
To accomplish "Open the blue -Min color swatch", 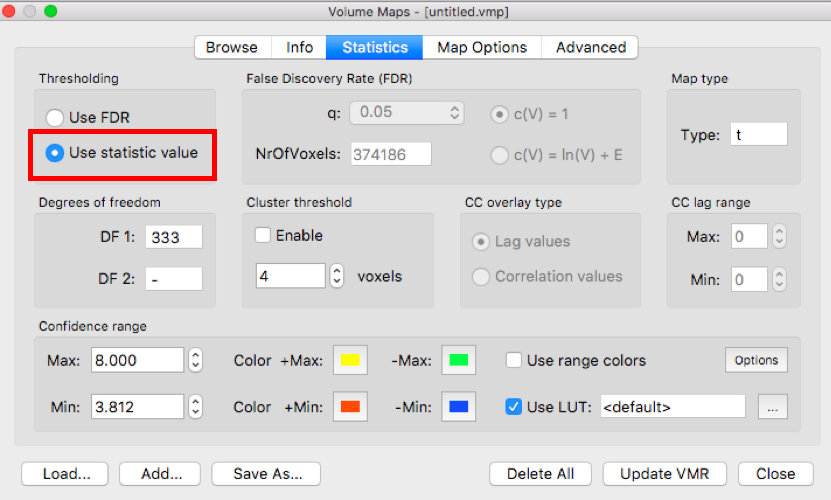I will pos(458,407).
